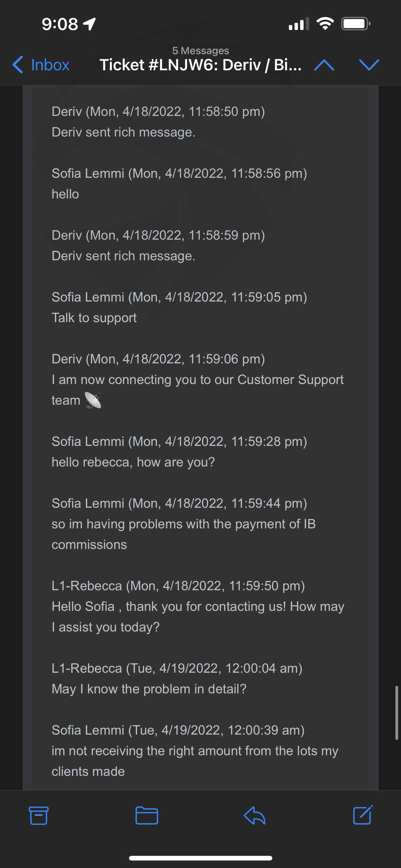Tap the "hello rebecca, how are you?" message

pos(133,462)
